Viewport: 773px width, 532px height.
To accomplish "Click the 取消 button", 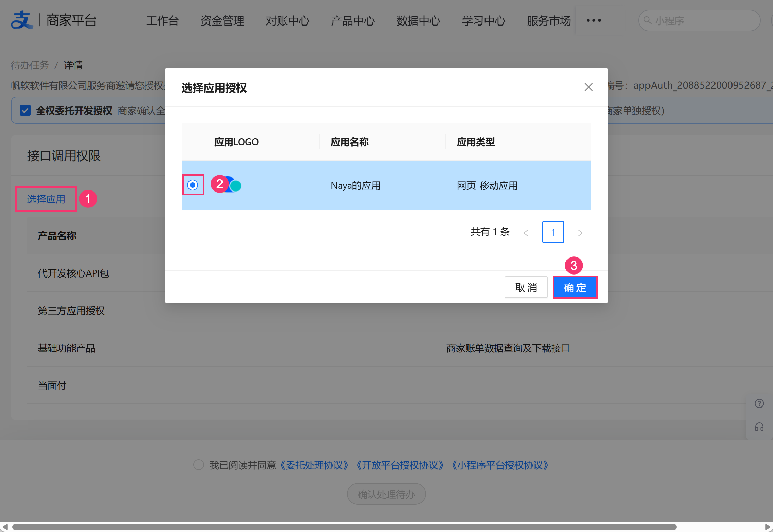I will 526,287.
